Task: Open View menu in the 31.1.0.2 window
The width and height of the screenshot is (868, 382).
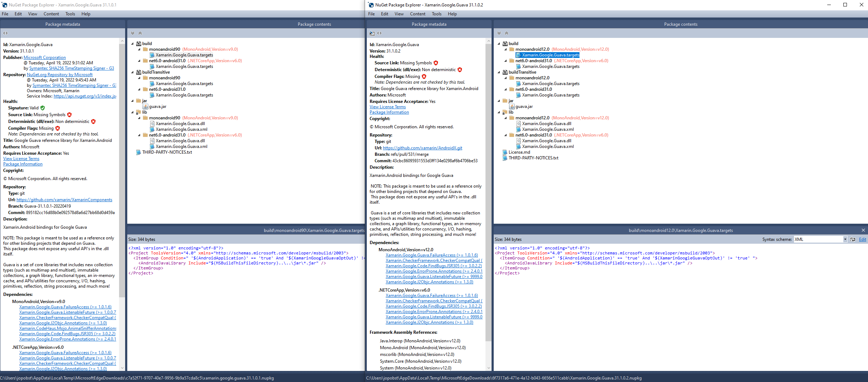Action: click(399, 14)
